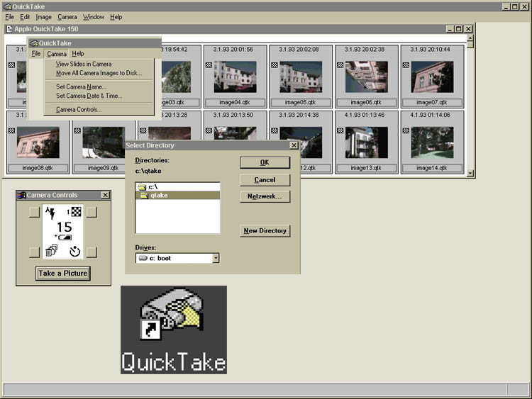The width and height of the screenshot is (532, 399).
Task: Select the image04.qtk thumbnail
Action: coord(235,77)
